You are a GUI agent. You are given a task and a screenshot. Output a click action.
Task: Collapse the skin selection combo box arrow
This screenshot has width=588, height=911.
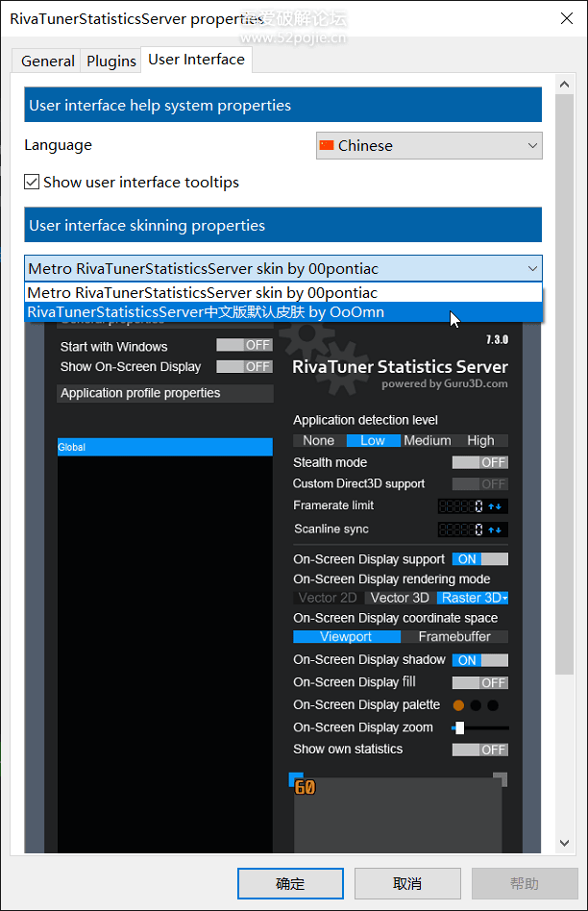point(532,268)
